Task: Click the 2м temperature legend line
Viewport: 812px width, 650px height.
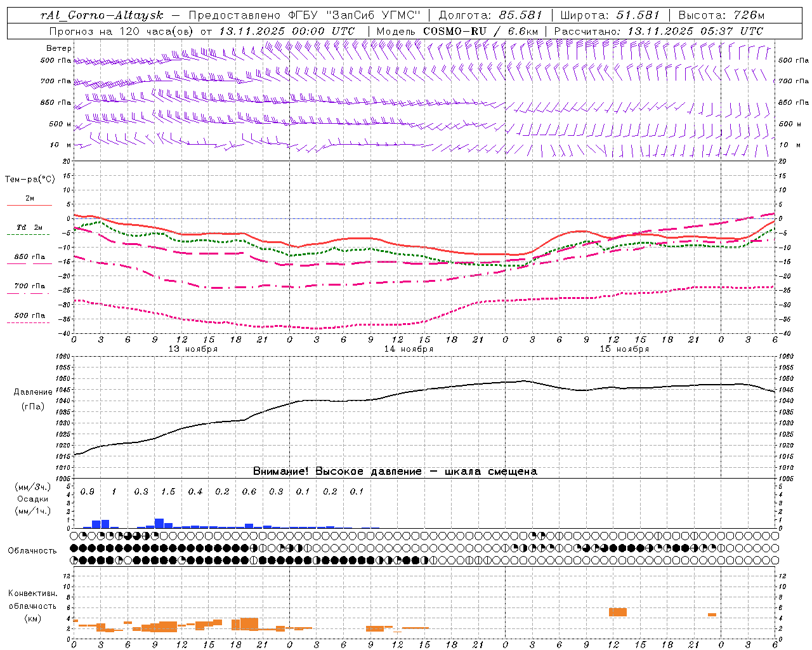Action: click(29, 205)
